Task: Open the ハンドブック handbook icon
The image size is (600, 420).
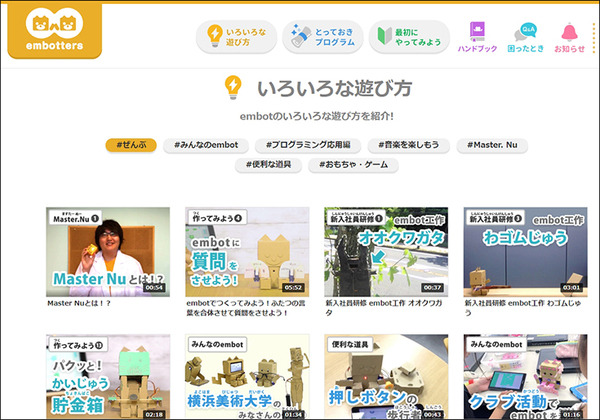Action: click(x=477, y=38)
